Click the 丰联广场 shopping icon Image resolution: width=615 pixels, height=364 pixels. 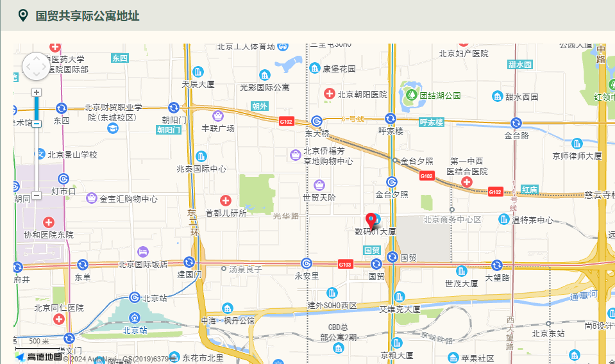pyautogui.click(x=217, y=116)
